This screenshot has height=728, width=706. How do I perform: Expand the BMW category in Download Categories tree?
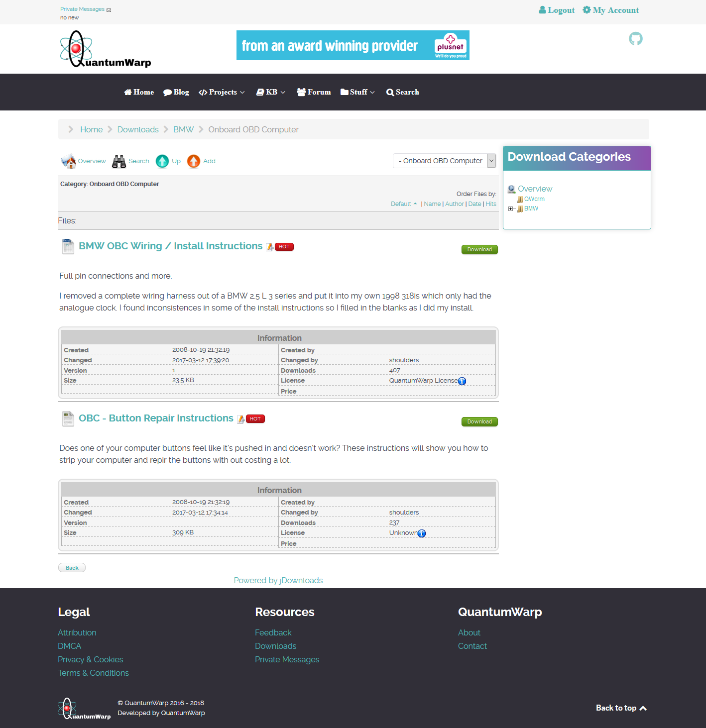coord(511,208)
